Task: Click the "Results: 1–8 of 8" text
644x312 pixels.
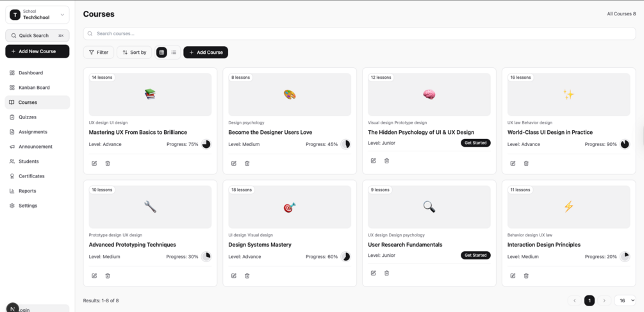Action: tap(101, 300)
